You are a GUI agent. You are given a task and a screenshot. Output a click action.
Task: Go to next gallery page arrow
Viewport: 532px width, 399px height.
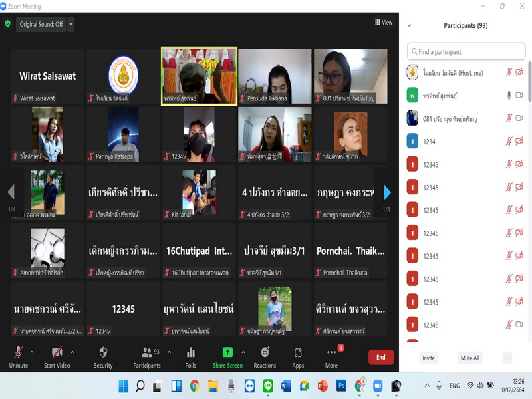click(387, 193)
